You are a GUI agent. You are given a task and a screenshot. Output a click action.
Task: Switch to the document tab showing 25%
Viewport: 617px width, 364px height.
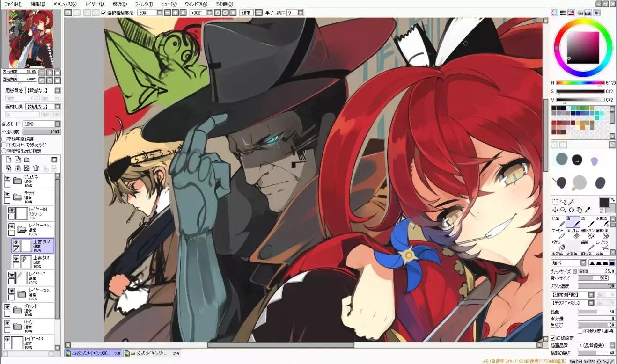(153, 353)
